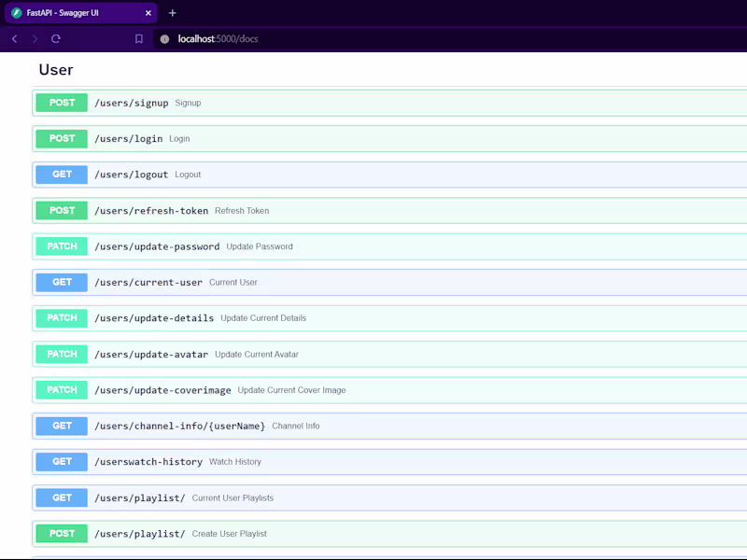Click the browser back arrow icon

(x=15, y=39)
